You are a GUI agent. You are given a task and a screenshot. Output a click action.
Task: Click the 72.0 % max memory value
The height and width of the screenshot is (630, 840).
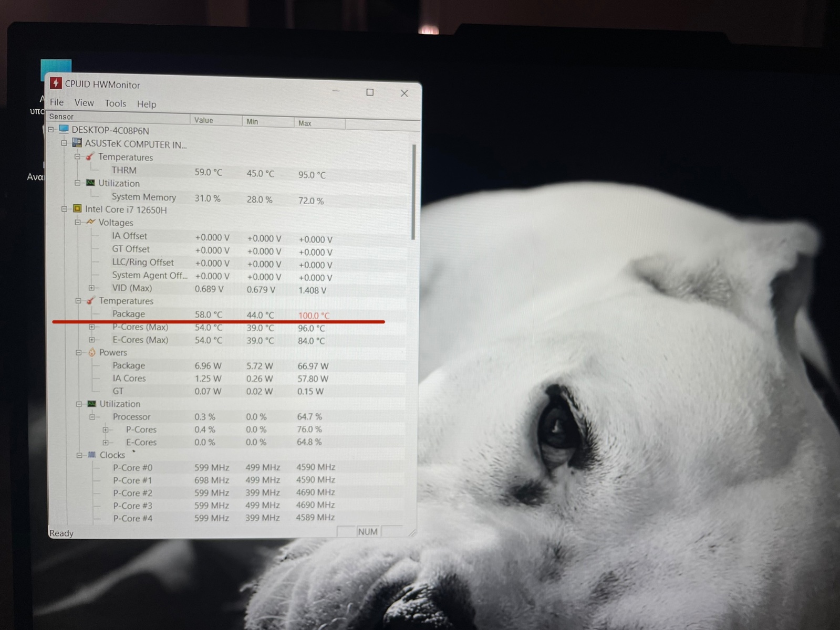312,201
